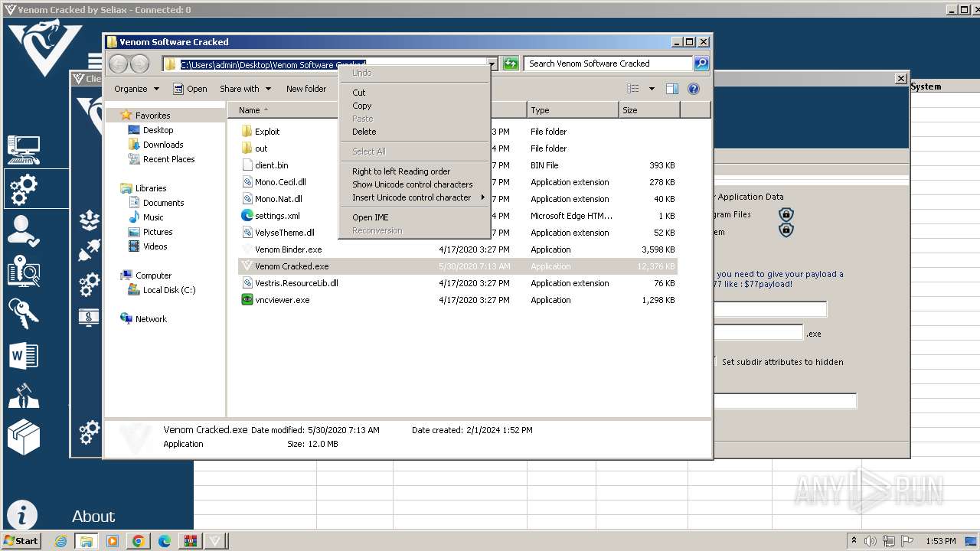This screenshot has width=980, height=551.
Task: Select vncviewer.exe in the file list
Action: (282, 300)
